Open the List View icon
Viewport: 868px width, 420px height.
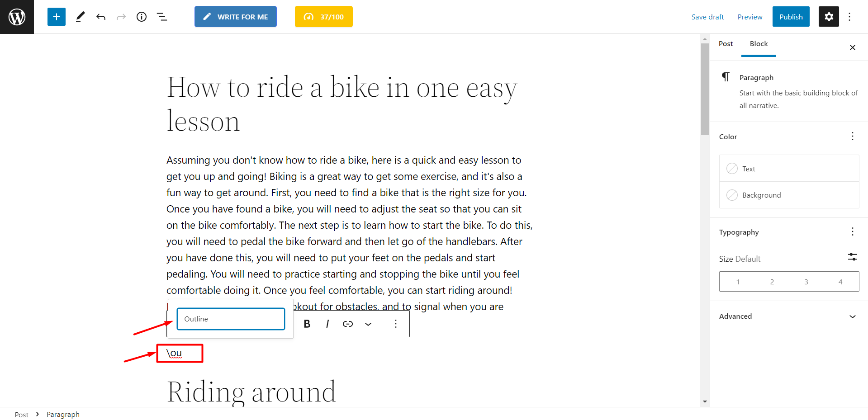(x=162, y=17)
